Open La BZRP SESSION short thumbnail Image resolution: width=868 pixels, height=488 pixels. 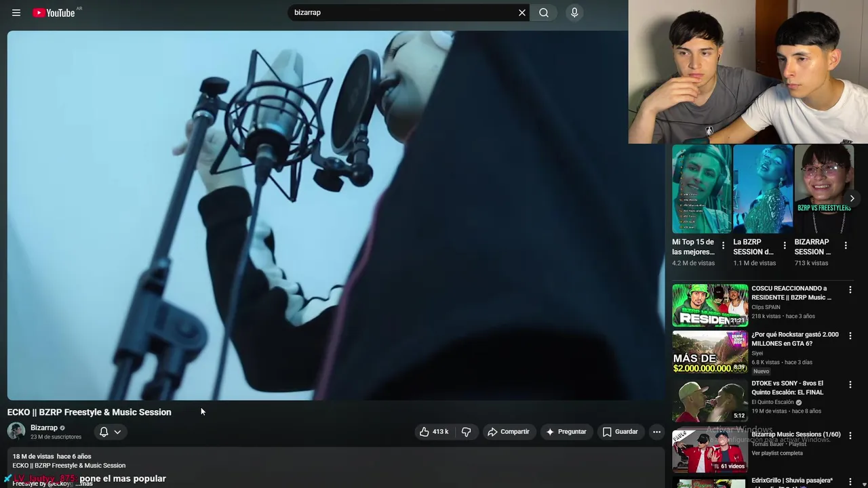coord(763,189)
